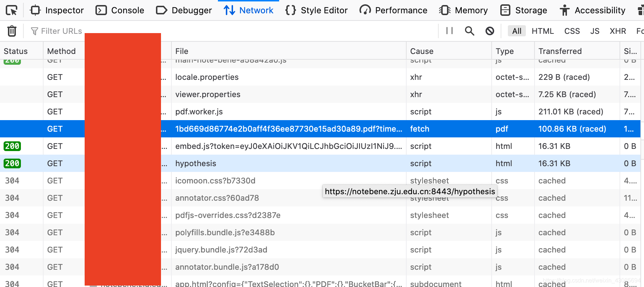Switch to the Console tab
The width and height of the screenshot is (644, 287).
coord(120,10)
